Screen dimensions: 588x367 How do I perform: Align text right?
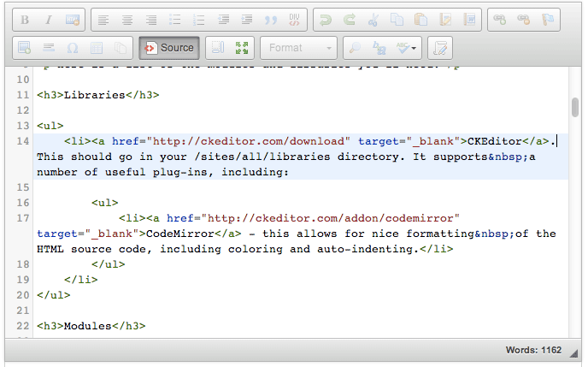coord(151,20)
